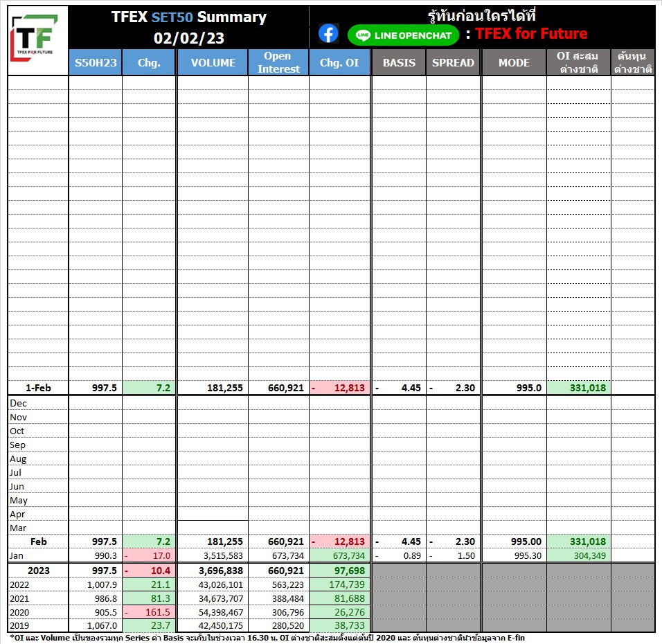Click the Aug month label
Viewport: 662px width, 644px height.
[x=18, y=459]
